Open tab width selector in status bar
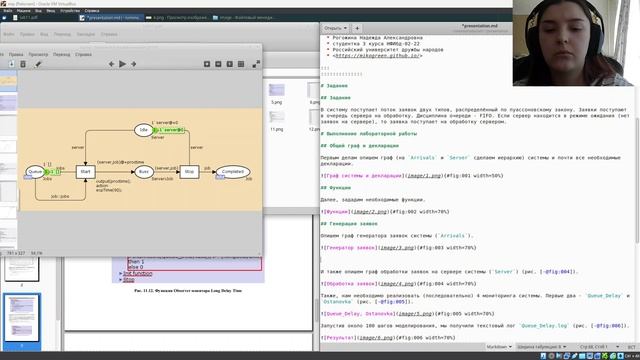The height and width of the screenshot is (360, 640). (x=542, y=347)
